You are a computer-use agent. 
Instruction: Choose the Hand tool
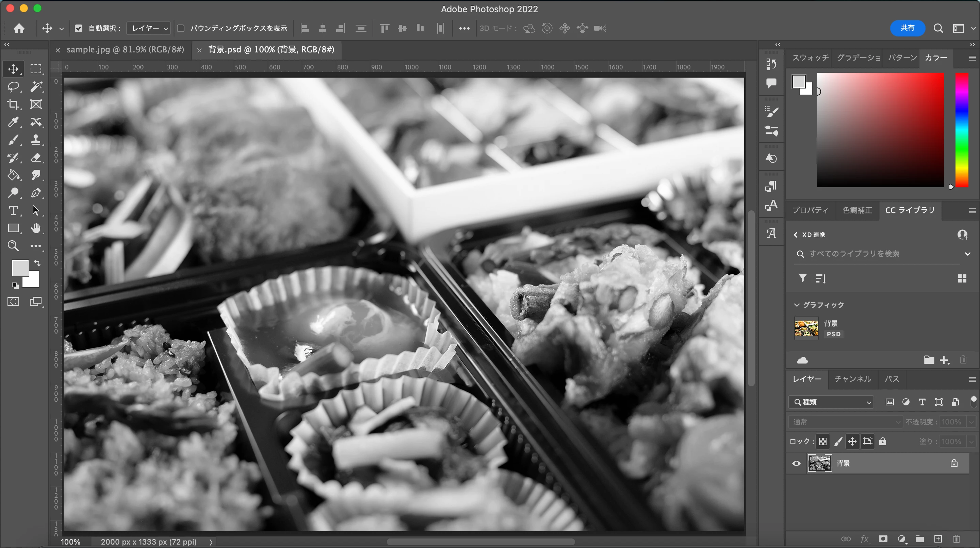36,228
